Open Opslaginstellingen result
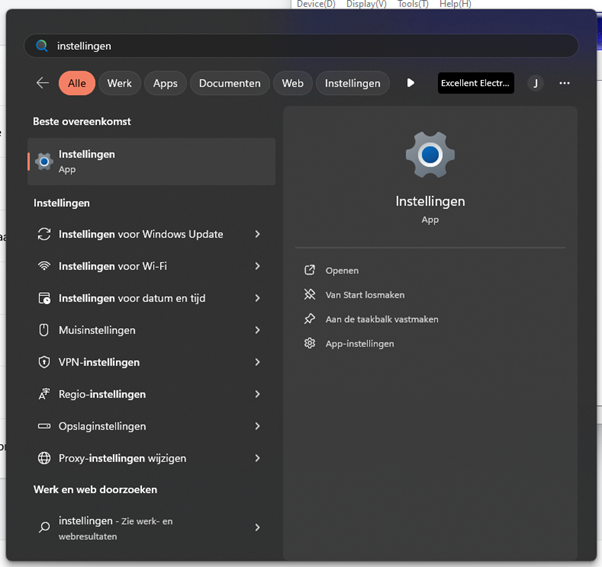The image size is (602, 567). point(151,426)
